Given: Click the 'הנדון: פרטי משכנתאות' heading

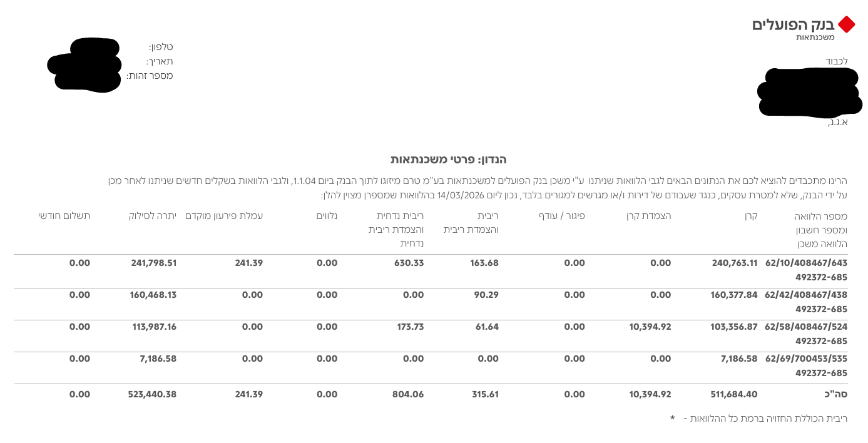Looking at the screenshot, I should pos(448,160).
